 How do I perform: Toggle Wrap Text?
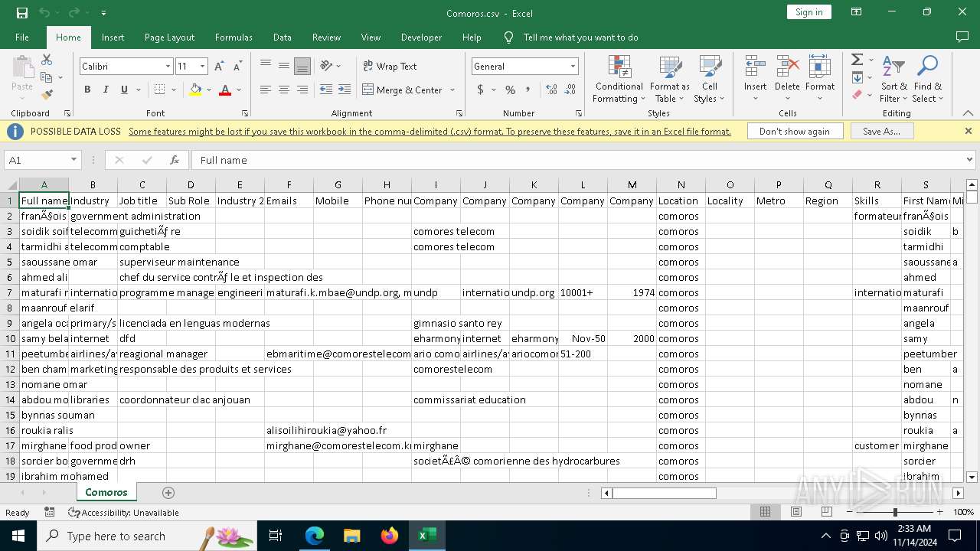390,66
